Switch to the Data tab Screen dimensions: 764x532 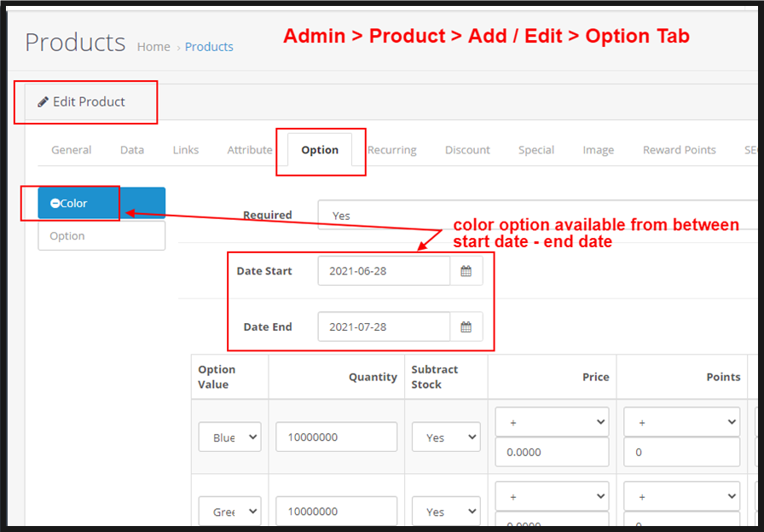132,150
